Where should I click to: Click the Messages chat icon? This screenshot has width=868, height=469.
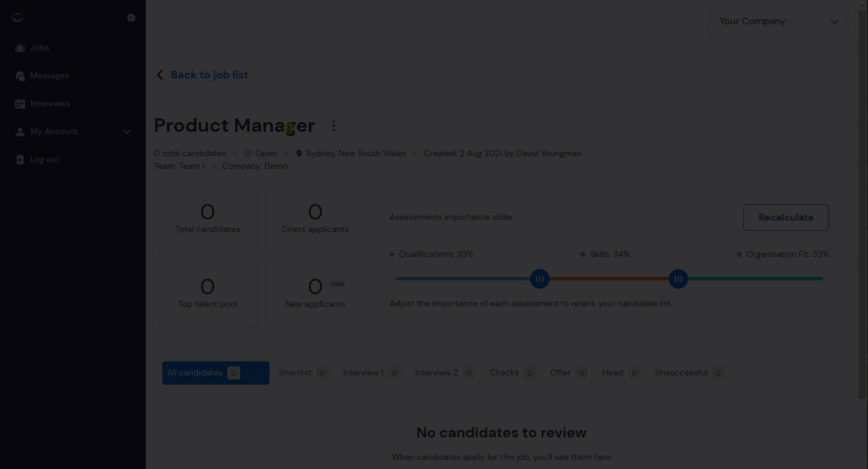pyautogui.click(x=20, y=76)
